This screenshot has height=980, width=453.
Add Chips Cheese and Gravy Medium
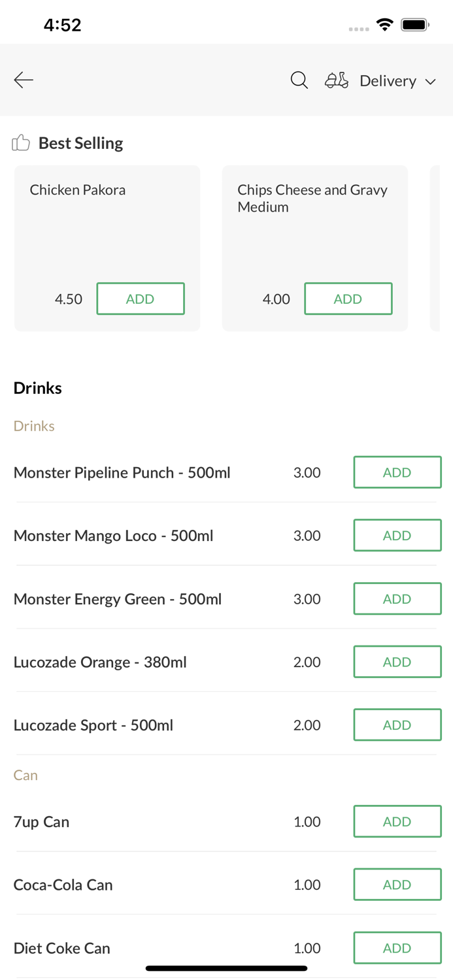[348, 299]
